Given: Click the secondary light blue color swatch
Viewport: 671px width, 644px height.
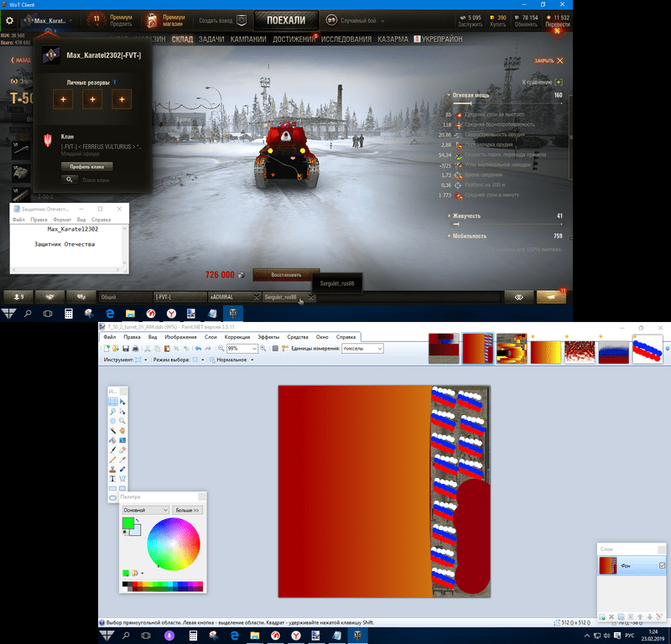Looking at the screenshot, I should (136, 530).
